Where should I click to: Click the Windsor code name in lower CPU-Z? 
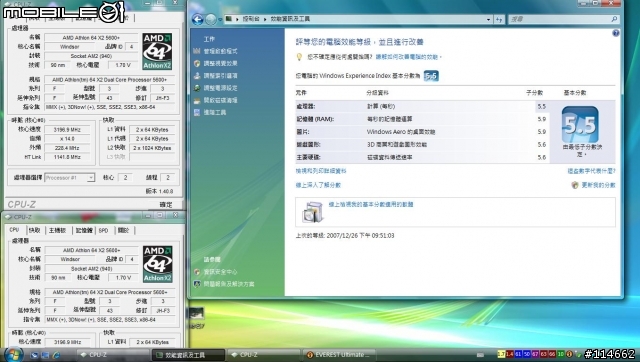(70, 260)
